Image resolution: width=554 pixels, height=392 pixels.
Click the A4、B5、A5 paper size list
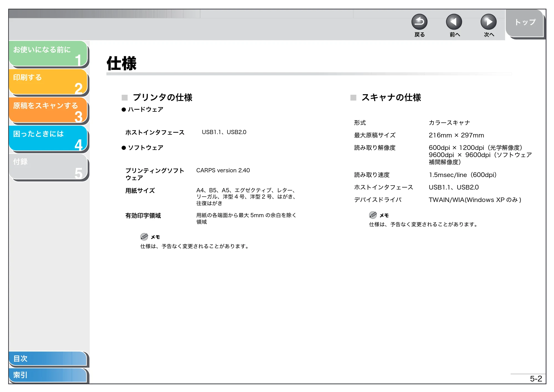click(x=246, y=197)
